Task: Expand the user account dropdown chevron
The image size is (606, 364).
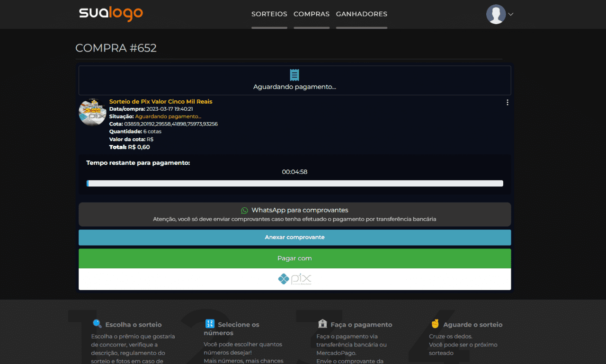Action: click(511, 14)
